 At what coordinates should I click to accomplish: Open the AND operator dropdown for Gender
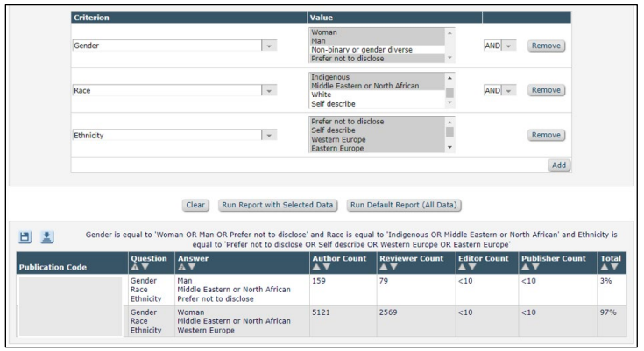tap(510, 45)
